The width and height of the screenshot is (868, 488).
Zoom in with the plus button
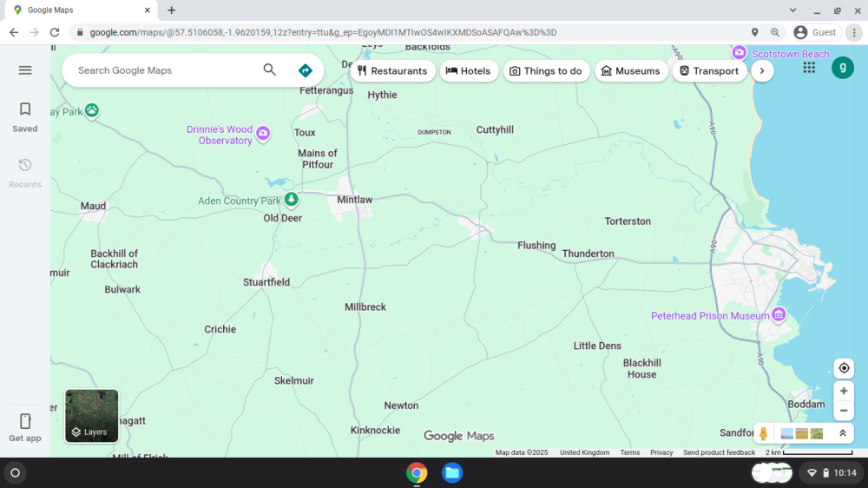(x=844, y=391)
